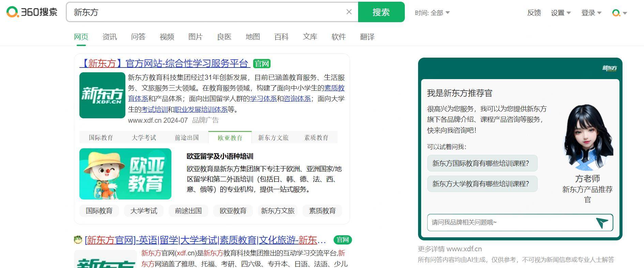Go to the 良医 tab
This screenshot has width=644, height=268.
[224, 37]
